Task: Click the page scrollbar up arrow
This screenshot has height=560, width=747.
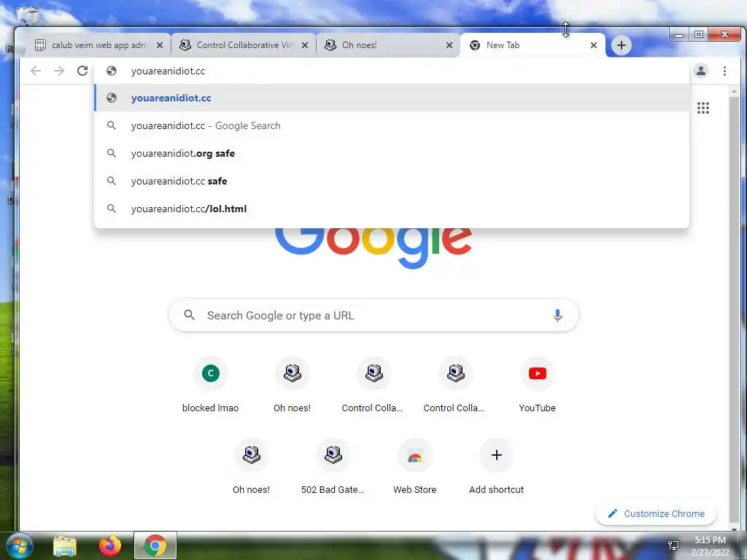Action: (x=734, y=91)
